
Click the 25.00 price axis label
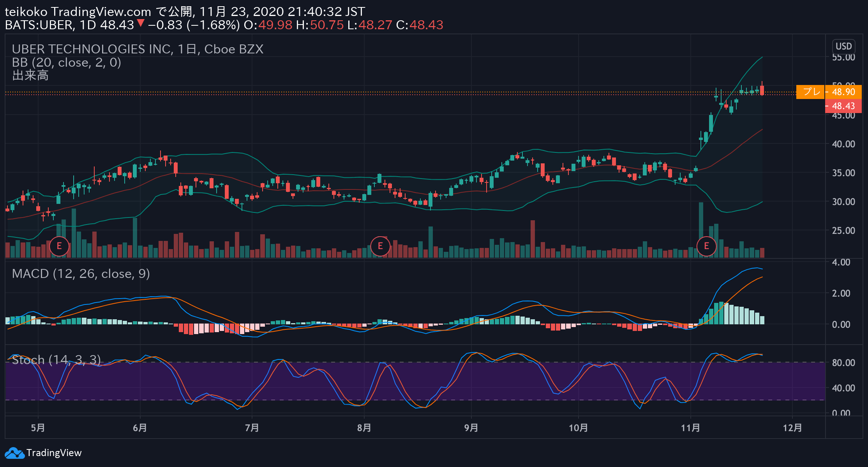843,230
